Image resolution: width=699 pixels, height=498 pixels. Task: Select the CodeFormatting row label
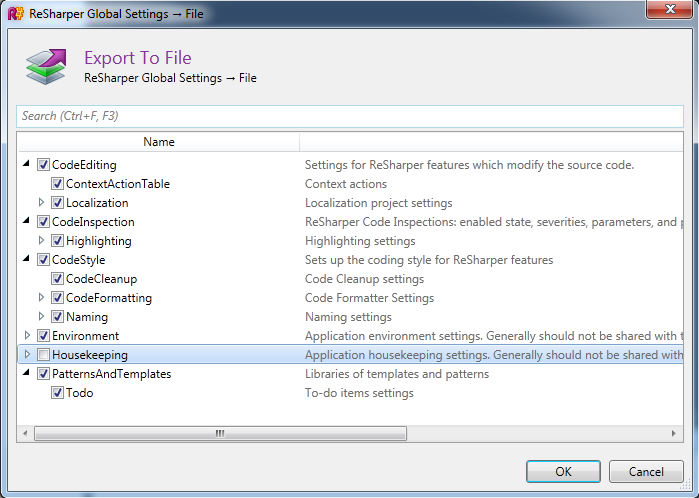(109, 297)
